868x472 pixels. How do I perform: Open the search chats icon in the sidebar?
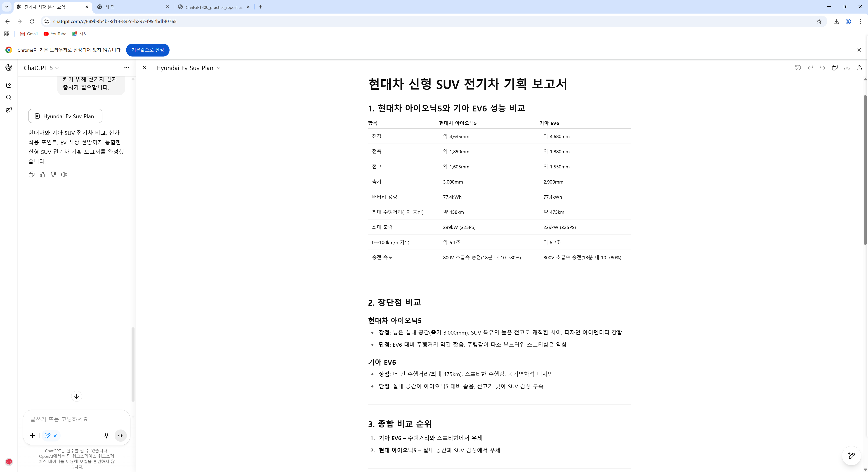point(9,97)
